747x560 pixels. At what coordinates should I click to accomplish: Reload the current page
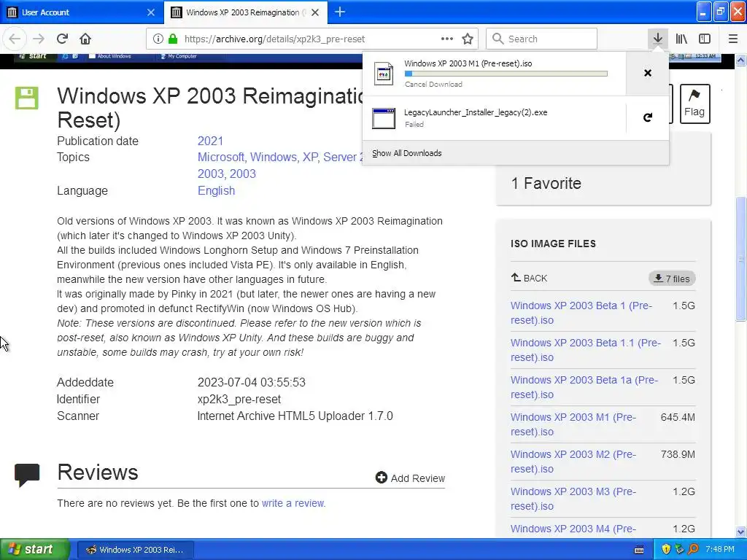(63, 39)
